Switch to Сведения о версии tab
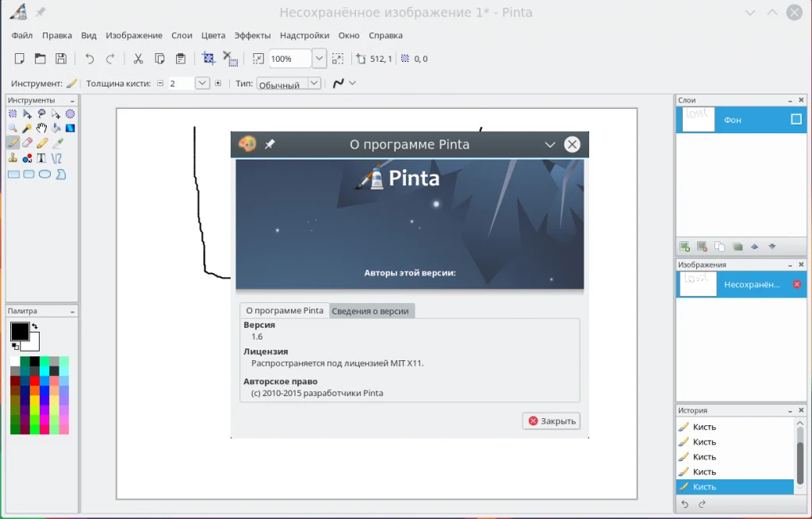The width and height of the screenshot is (812, 519). [x=372, y=310]
